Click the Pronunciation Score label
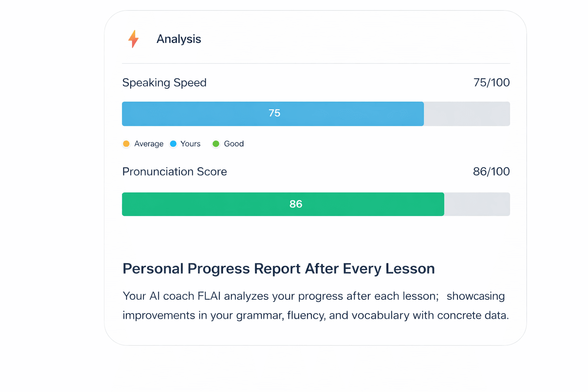Image resolution: width=588 pixels, height=392 pixels. 175,171
